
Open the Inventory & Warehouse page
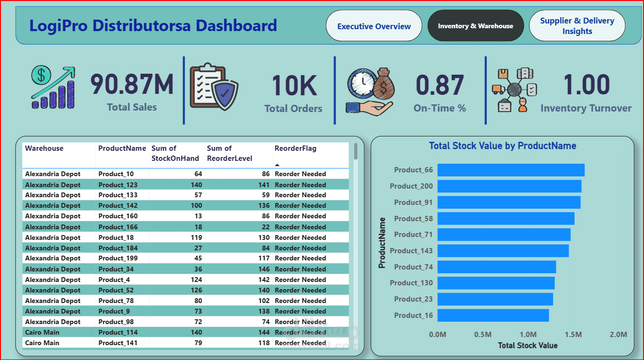(x=475, y=26)
